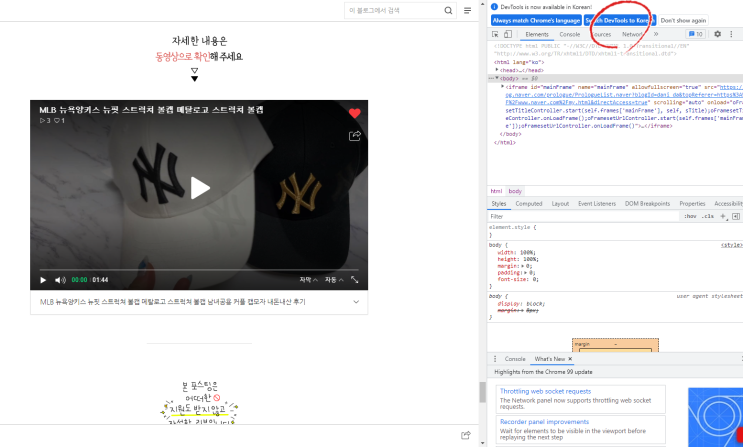Add new style rule with plus icon
Screen dimensions: 743x447
723,216
